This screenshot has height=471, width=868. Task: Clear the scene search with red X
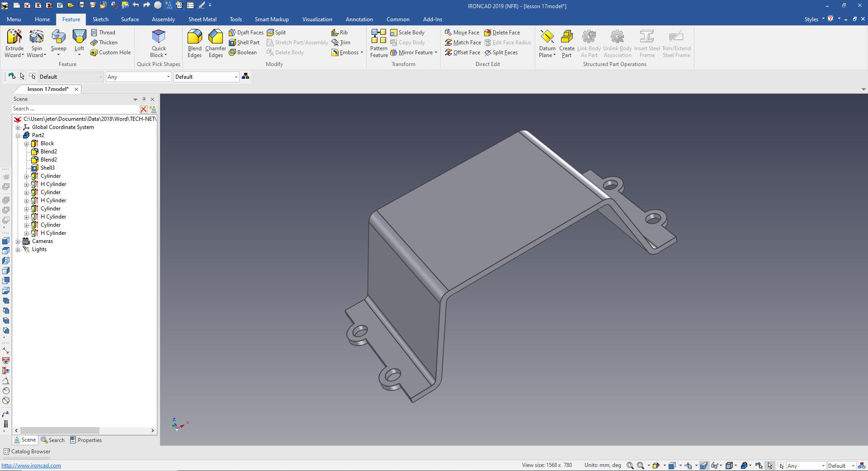point(143,109)
